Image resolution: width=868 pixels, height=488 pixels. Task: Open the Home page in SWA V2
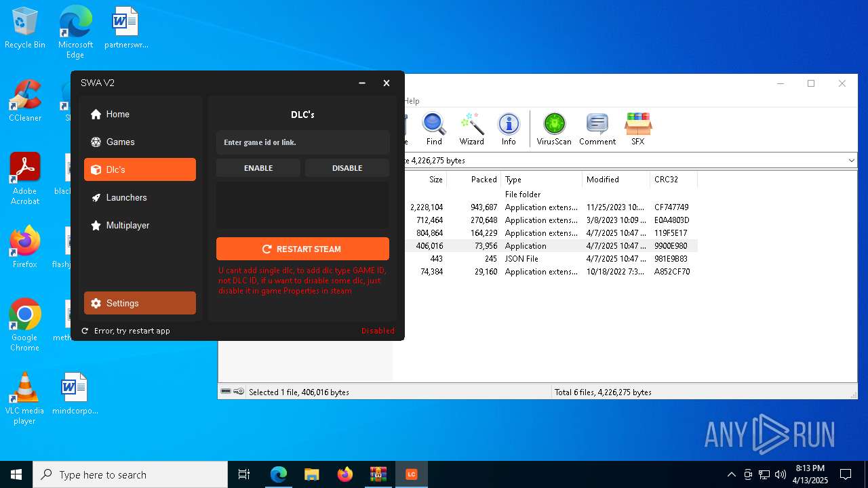point(140,114)
